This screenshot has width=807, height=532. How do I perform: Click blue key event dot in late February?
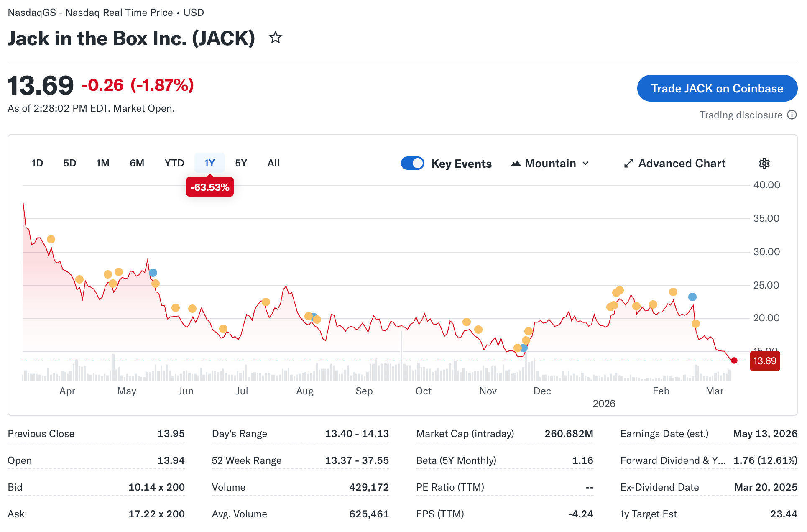point(692,297)
